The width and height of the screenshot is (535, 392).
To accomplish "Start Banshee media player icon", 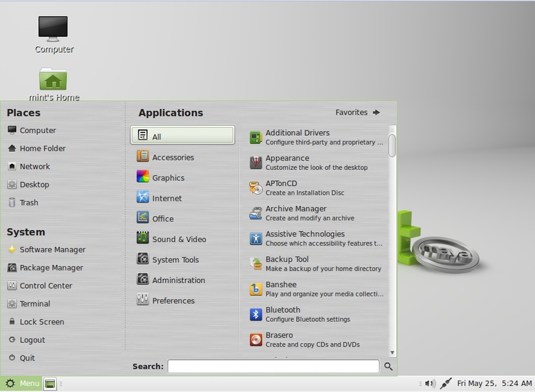I will coord(255,289).
